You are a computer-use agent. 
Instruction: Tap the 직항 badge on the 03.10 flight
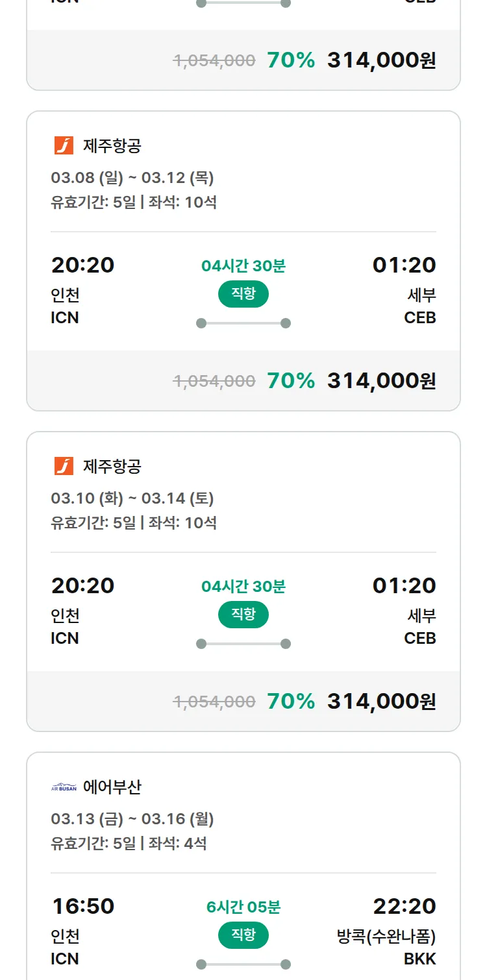pyautogui.click(x=243, y=615)
